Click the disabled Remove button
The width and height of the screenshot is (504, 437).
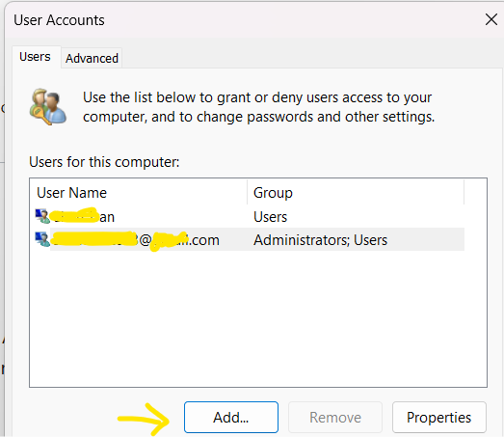(x=335, y=418)
